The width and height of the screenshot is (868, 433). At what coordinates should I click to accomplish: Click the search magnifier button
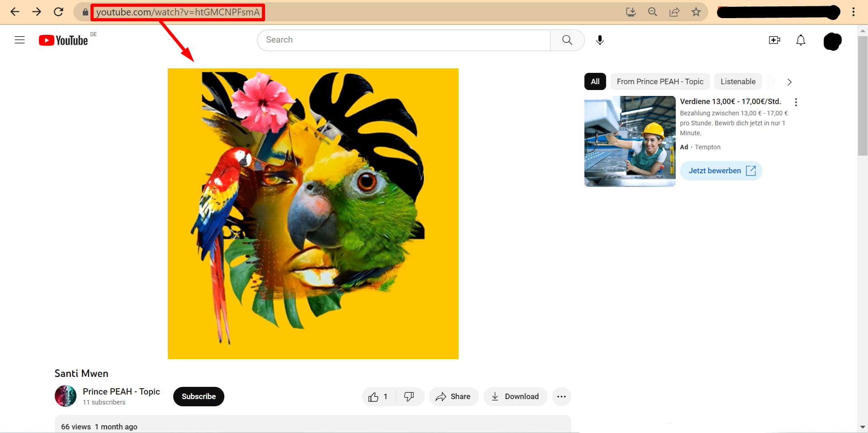point(567,40)
